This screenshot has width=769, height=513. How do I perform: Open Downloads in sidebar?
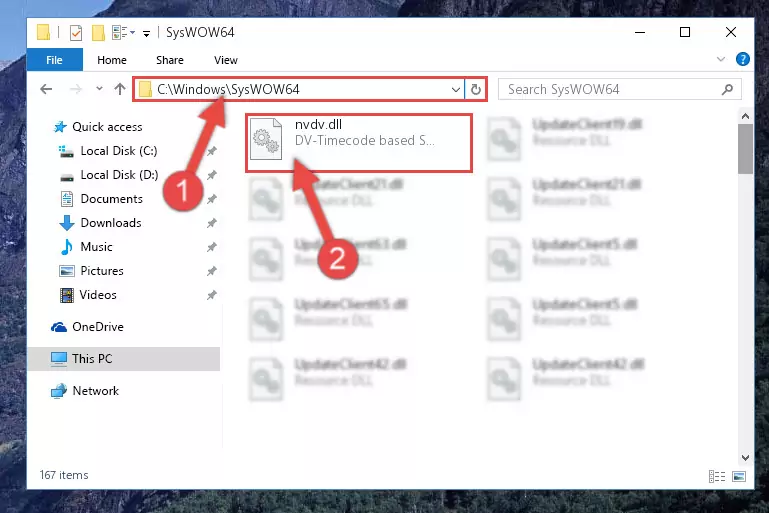tap(111, 223)
